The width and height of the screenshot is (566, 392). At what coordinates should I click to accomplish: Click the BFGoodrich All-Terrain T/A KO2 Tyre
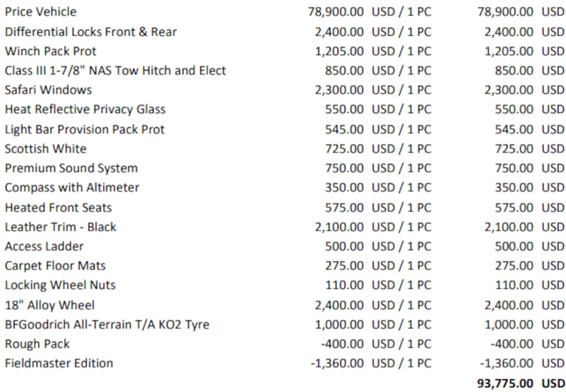(x=107, y=325)
